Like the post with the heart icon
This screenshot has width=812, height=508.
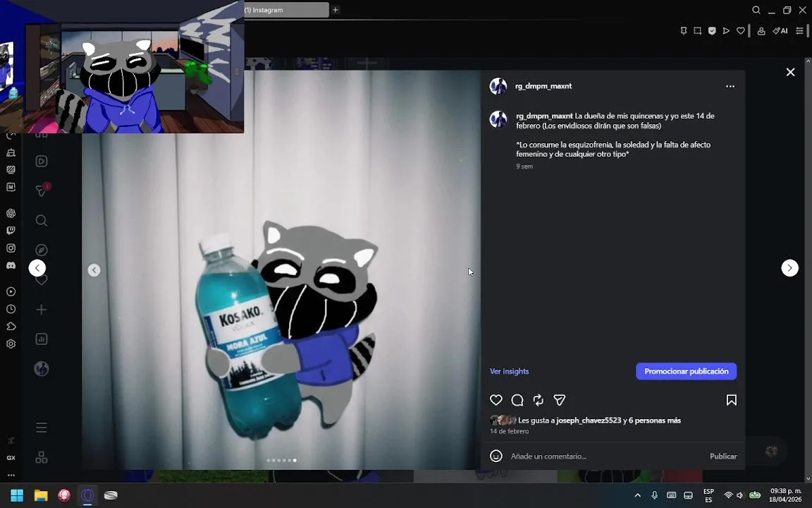click(x=496, y=399)
